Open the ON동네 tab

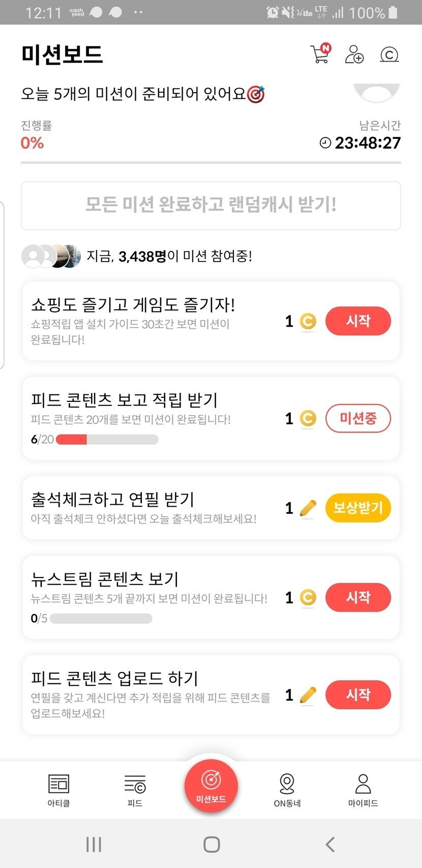pos(287,790)
